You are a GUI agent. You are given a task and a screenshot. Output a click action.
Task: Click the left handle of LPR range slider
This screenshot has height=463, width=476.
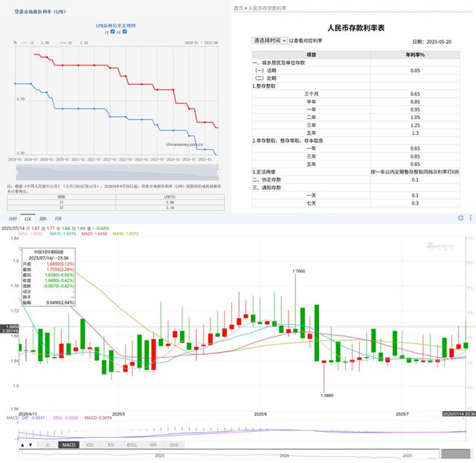16,172
